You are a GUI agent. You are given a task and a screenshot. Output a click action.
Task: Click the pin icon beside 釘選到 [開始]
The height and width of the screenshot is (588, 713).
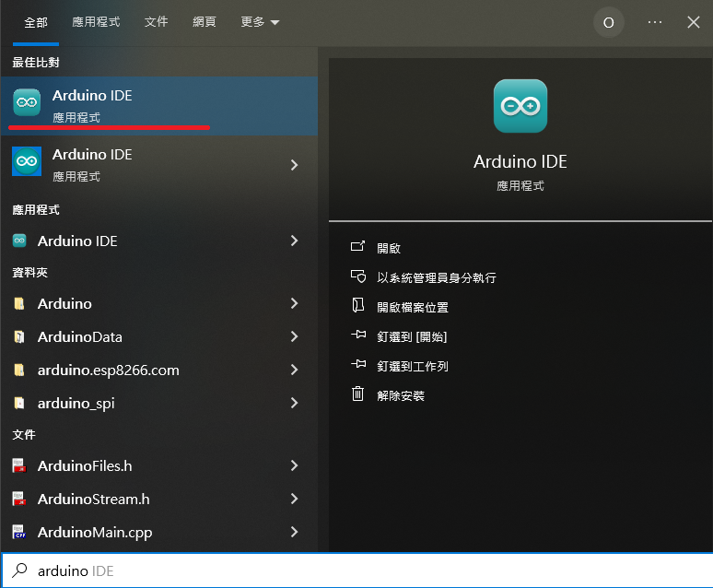[358, 335]
